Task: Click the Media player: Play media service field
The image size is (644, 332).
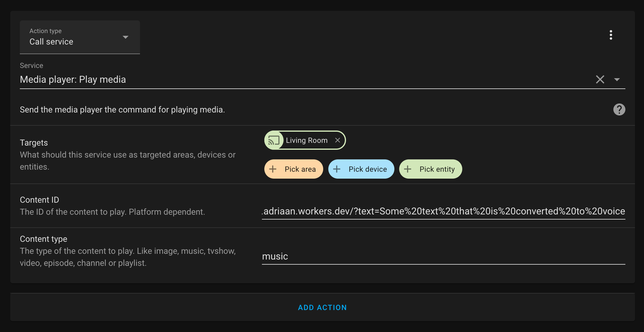Action: pyautogui.click(x=73, y=79)
